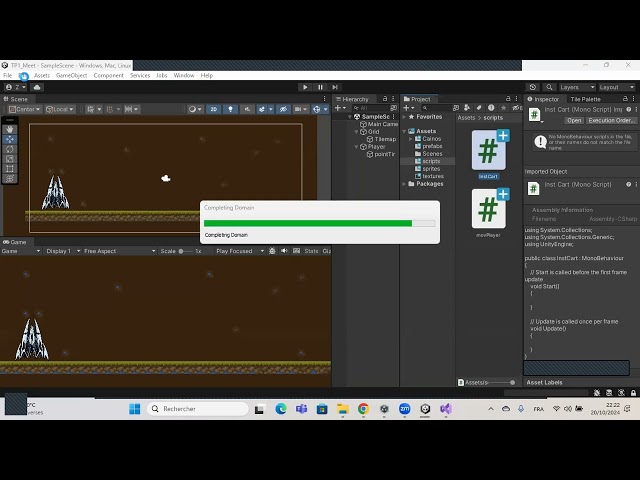Toggle Stats overlay in Game view
This screenshot has height=480, width=640.
(311, 251)
